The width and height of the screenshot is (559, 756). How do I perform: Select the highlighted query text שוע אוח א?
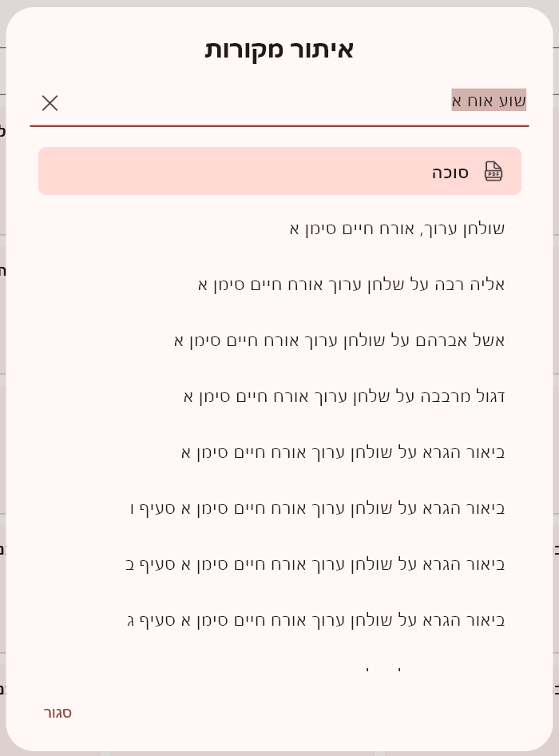point(489,100)
